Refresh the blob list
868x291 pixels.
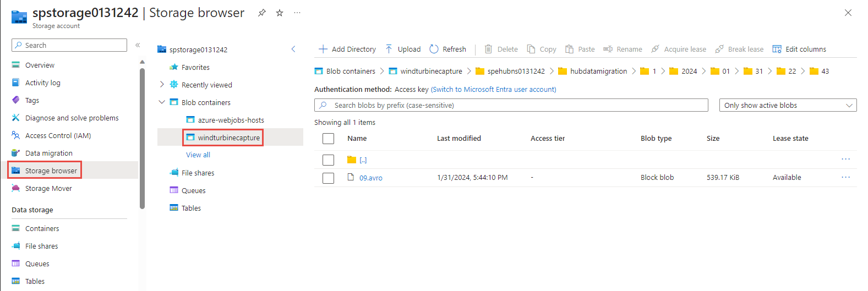point(447,49)
